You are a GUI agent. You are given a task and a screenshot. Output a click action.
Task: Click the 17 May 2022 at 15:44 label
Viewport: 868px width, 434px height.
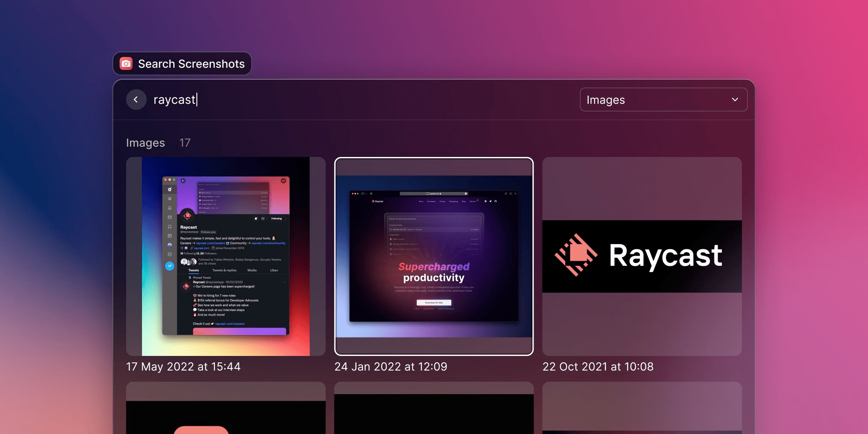183,367
